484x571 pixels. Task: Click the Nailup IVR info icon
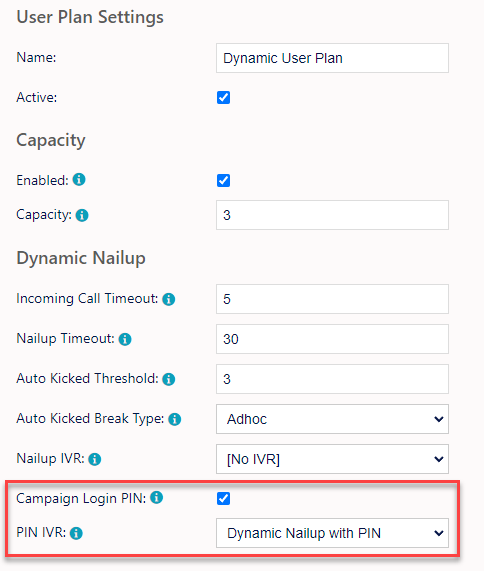95,459
